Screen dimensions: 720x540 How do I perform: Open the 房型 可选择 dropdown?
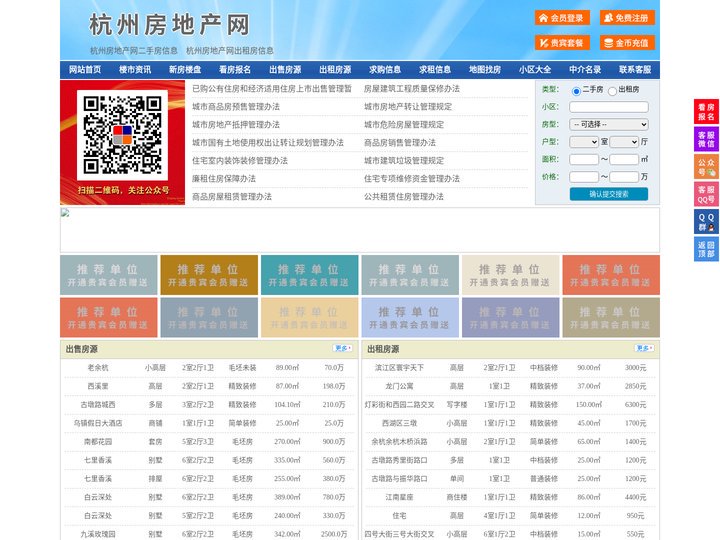pos(609,124)
